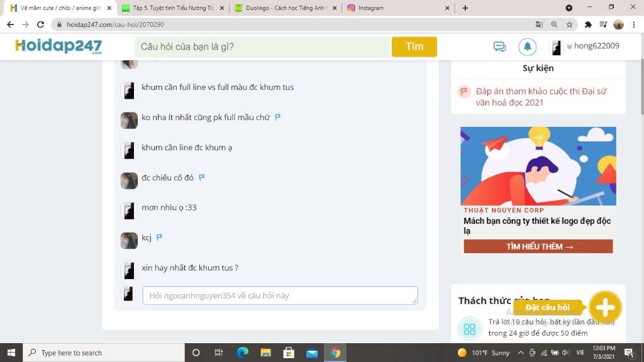Bookmark this page with the star icon
The height and width of the screenshot is (362, 644).
[570, 25]
